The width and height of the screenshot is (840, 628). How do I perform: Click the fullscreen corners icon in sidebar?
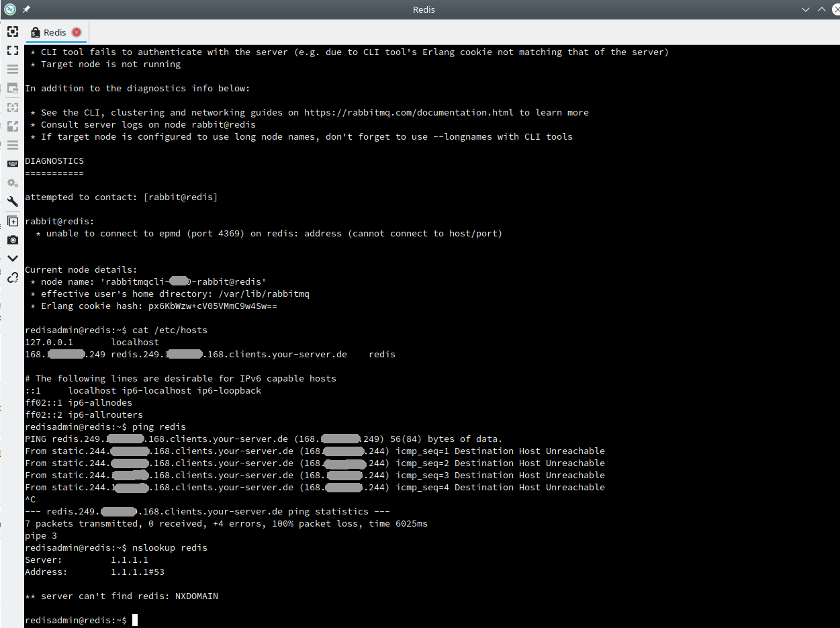(x=12, y=50)
